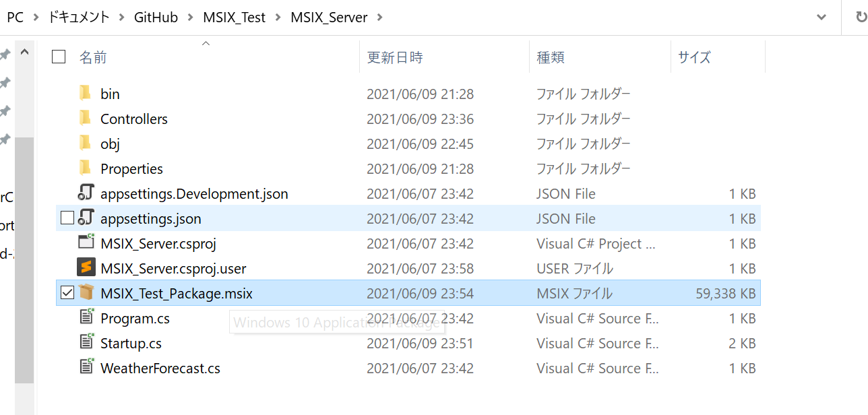
Task: Select MSIX_Test_Package.msix file name
Action: point(177,293)
